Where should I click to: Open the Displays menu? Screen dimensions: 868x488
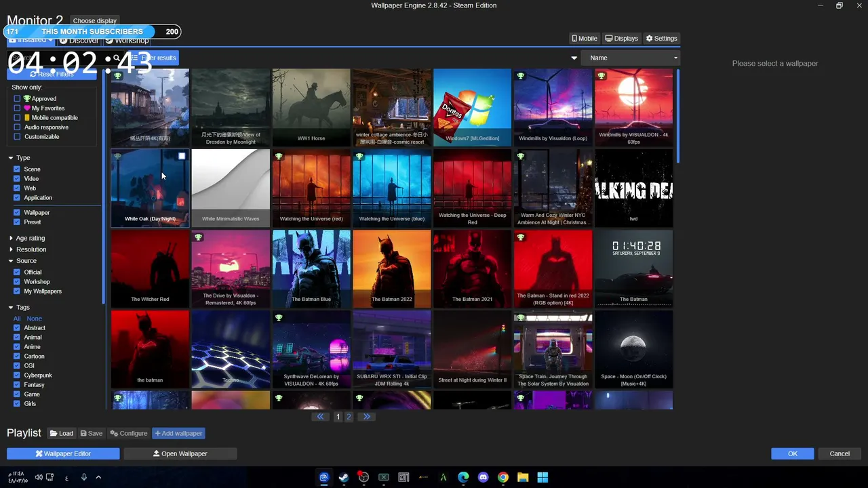(621, 39)
